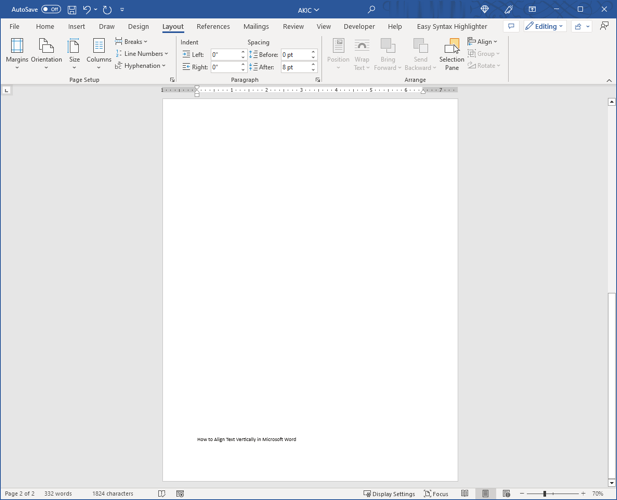The width and height of the screenshot is (617, 500).
Task: Toggle the AutoSave switch
Action: coord(50,10)
